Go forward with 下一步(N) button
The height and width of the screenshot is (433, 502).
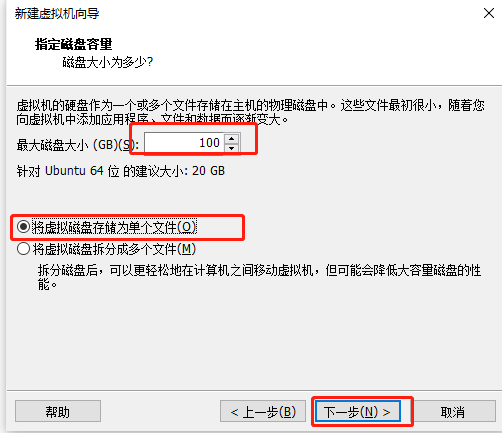pyautogui.click(x=358, y=412)
